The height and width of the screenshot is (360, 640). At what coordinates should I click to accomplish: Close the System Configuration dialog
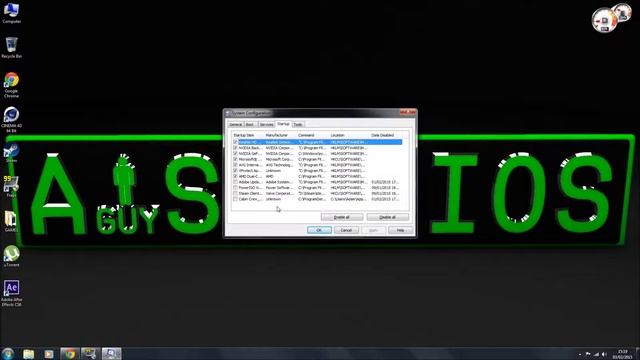(x=407, y=112)
